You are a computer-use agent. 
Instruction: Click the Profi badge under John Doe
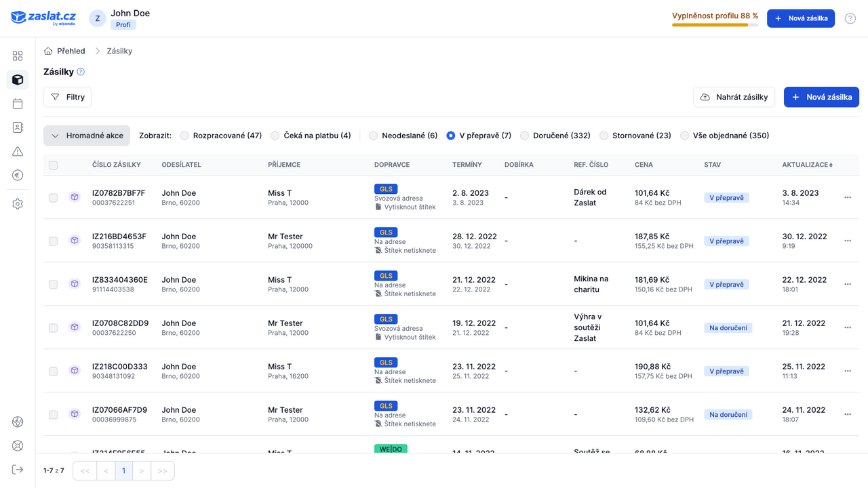[123, 24]
